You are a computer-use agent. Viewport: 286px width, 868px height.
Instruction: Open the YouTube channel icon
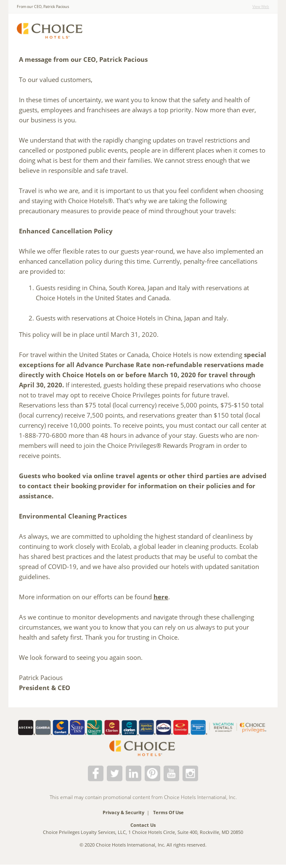(x=171, y=773)
